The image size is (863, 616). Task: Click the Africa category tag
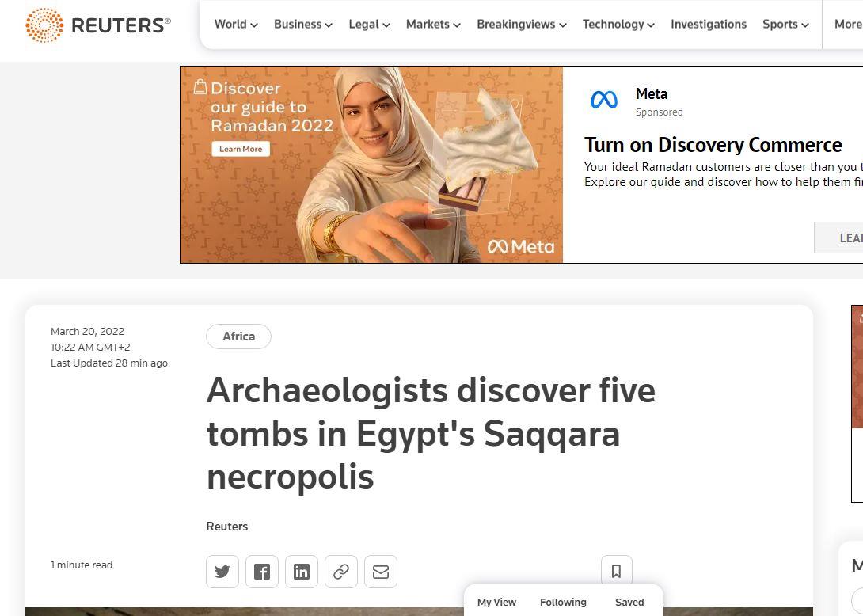[239, 337]
